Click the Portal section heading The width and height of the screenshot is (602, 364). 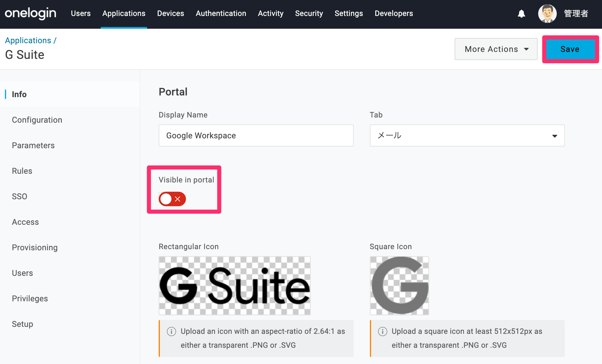(173, 92)
